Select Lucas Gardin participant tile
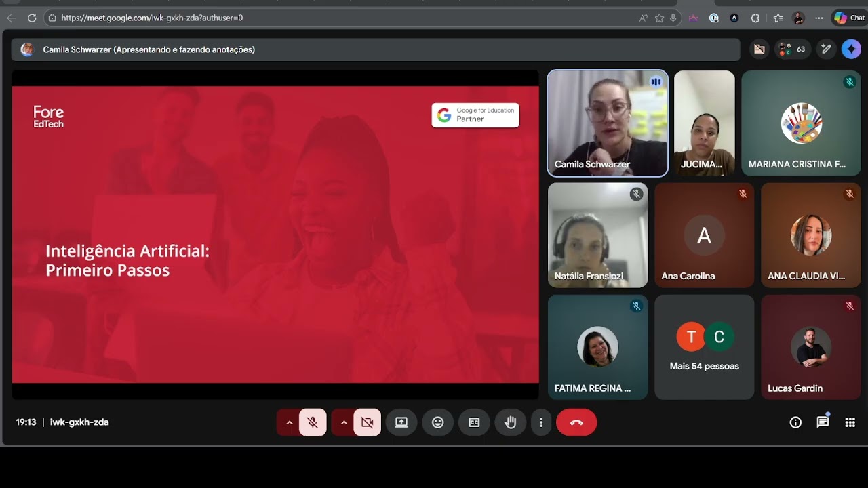This screenshot has width=868, height=488. 810,347
